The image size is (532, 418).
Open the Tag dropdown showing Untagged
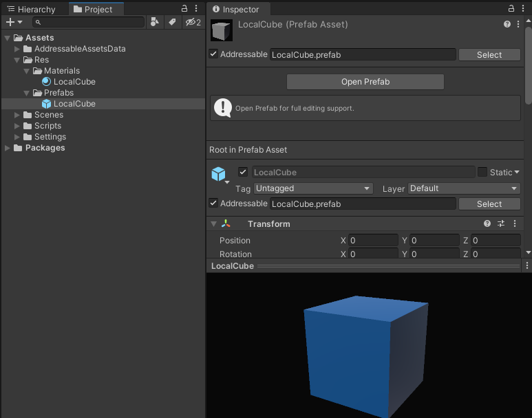313,188
